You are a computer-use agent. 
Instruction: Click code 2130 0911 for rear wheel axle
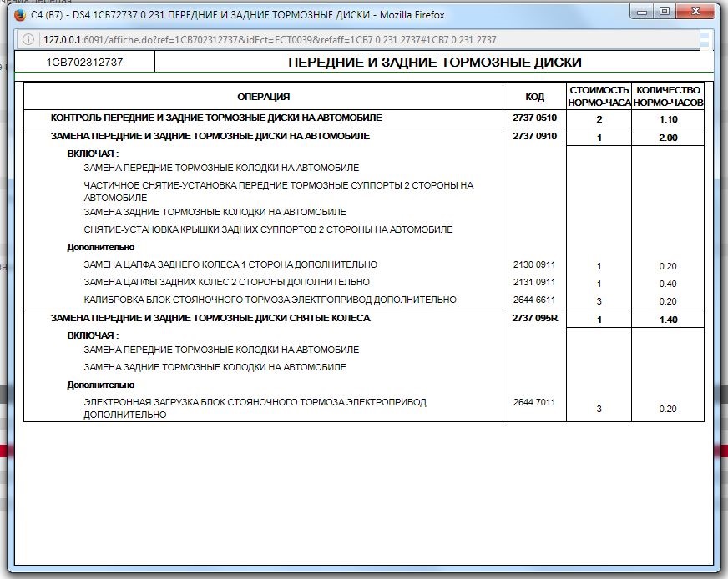tap(533, 264)
